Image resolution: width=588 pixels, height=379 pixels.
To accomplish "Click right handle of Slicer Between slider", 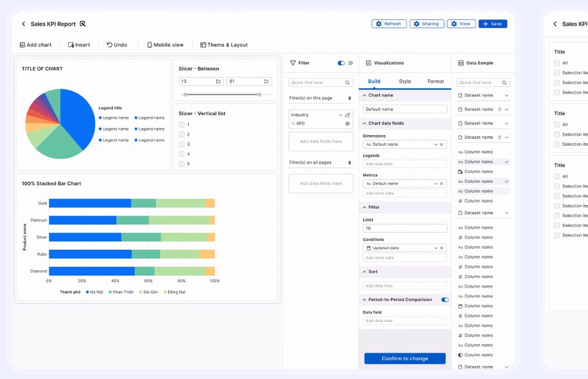I will point(259,94).
